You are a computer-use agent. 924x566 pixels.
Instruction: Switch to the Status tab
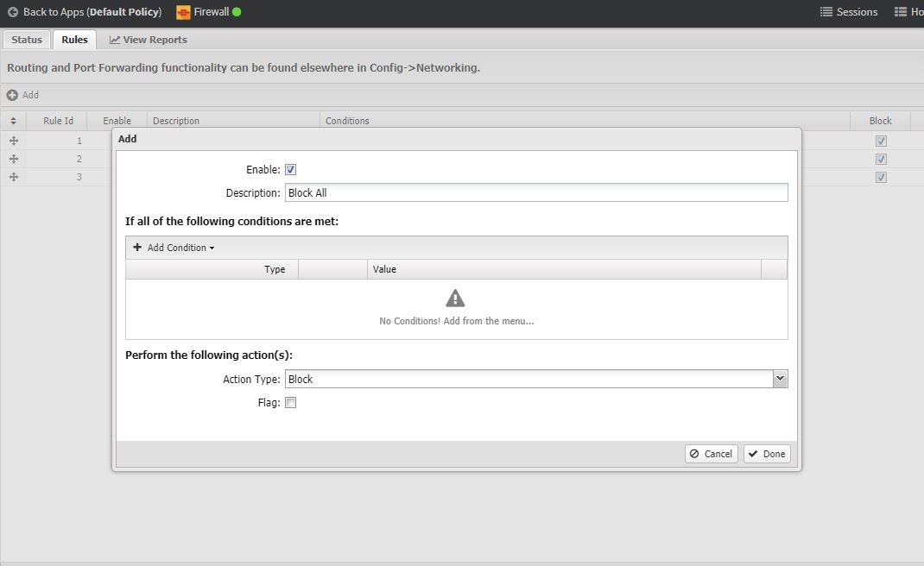26,40
